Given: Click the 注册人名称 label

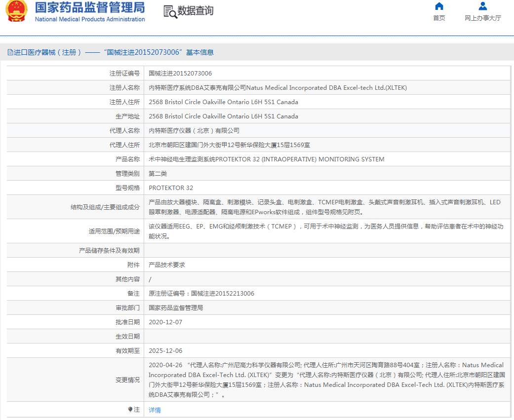Looking at the screenshot, I should [124, 88].
